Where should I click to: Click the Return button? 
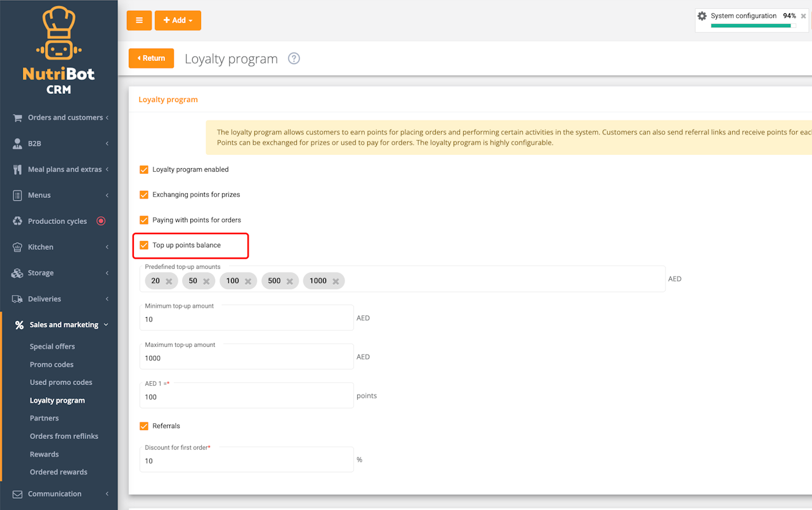(151, 58)
